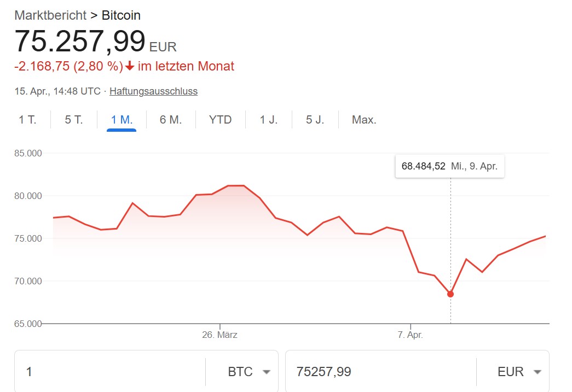
Task: Switch to the 6 M. time range
Action: [x=171, y=120]
